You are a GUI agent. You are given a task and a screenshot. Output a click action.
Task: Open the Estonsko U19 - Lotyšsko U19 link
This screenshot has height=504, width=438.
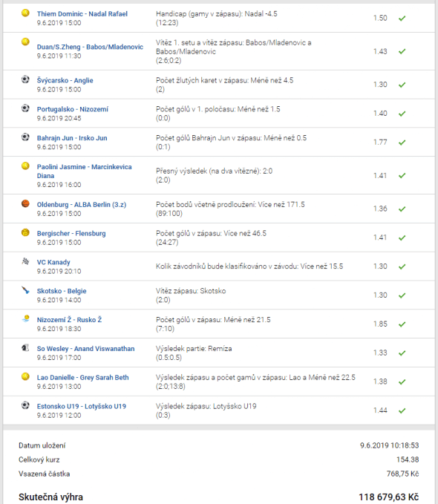[x=82, y=406]
